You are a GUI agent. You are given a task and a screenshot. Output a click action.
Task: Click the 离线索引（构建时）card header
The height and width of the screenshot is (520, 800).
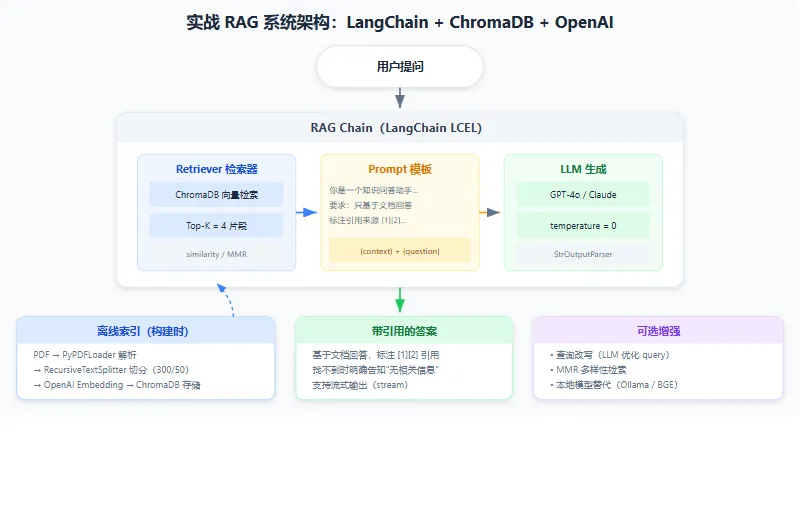pyautogui.click(x=146, y=331)
